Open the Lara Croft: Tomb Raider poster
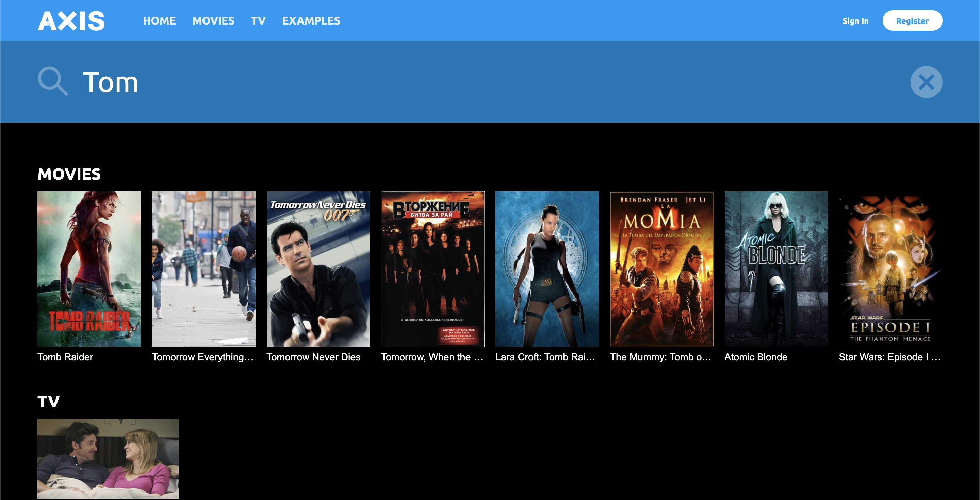The image size is (980, 500). pos(547,269)
